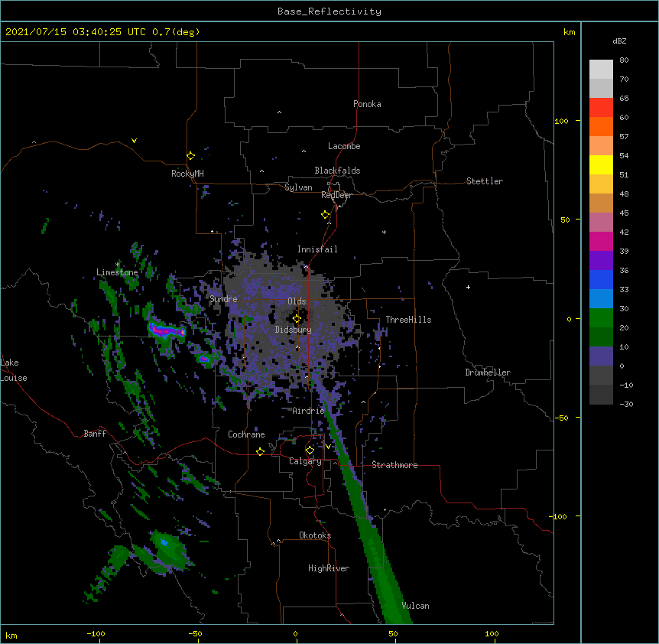Click the Blackfalds city label

(337, 171)
